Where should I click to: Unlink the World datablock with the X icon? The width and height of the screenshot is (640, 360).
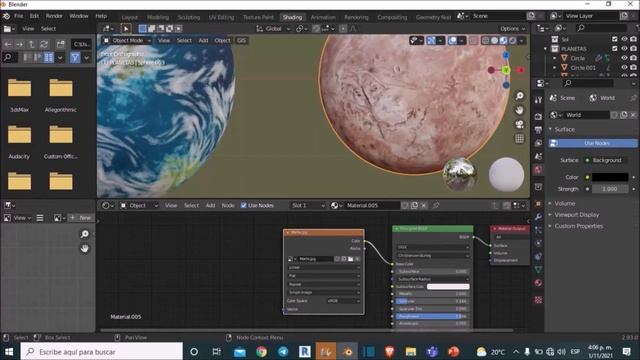[633, 115]
